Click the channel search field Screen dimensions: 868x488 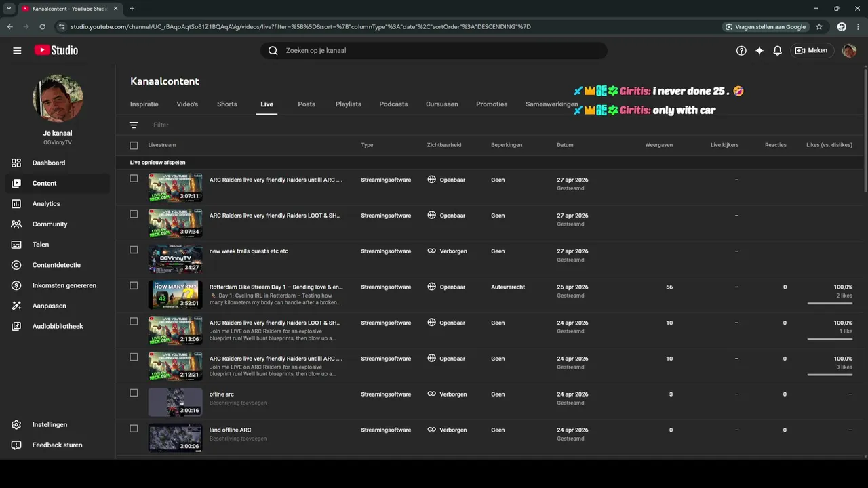434,50
